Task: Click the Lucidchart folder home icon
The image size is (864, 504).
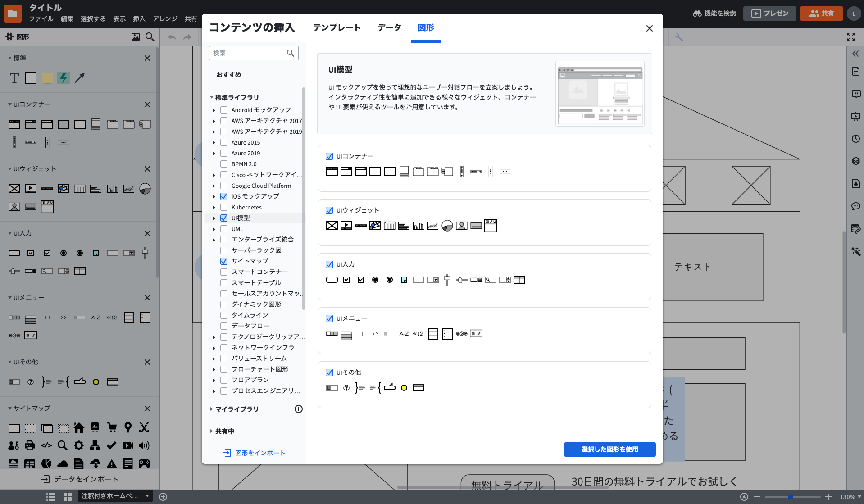Action: (x=13, y=14)
